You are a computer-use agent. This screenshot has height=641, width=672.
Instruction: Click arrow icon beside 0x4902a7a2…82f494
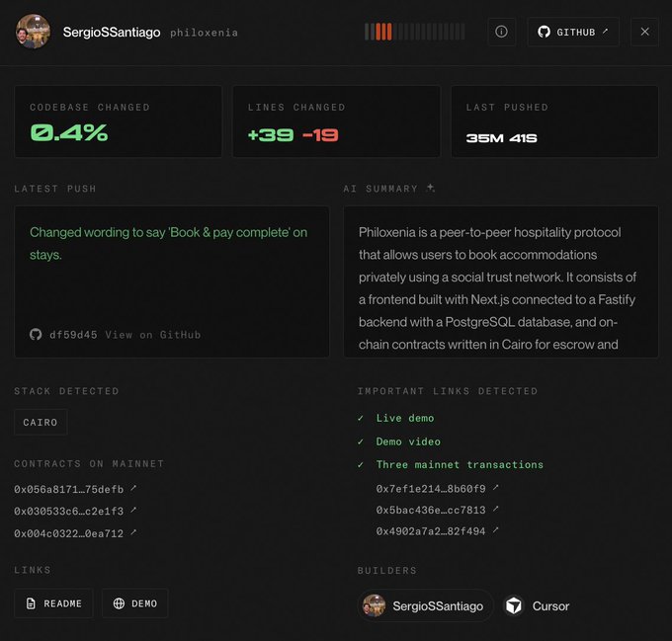[495, 530]
